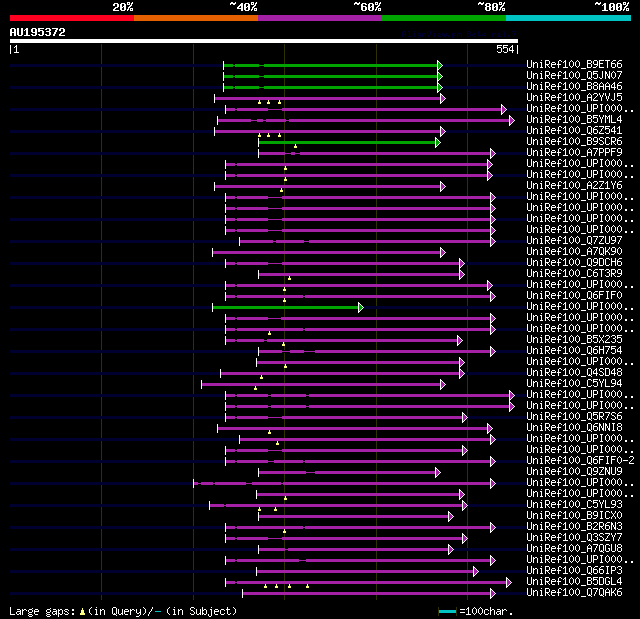Select the UniRef100_C5YL94 label

coord(574,383)
